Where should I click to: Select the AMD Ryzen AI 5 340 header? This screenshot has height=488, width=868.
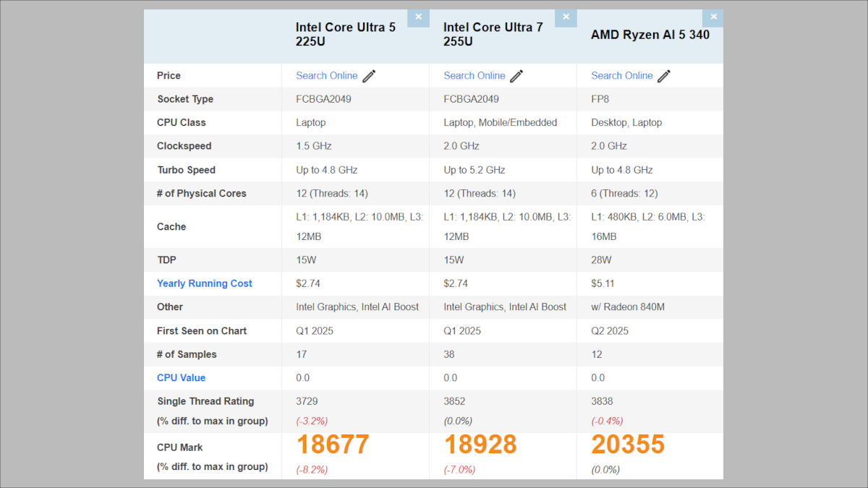point(650,34)
